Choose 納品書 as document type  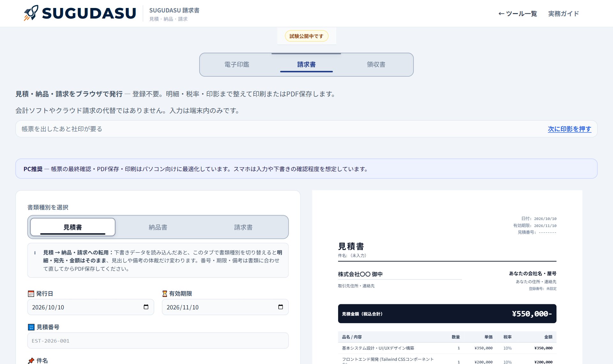[158, 227]
